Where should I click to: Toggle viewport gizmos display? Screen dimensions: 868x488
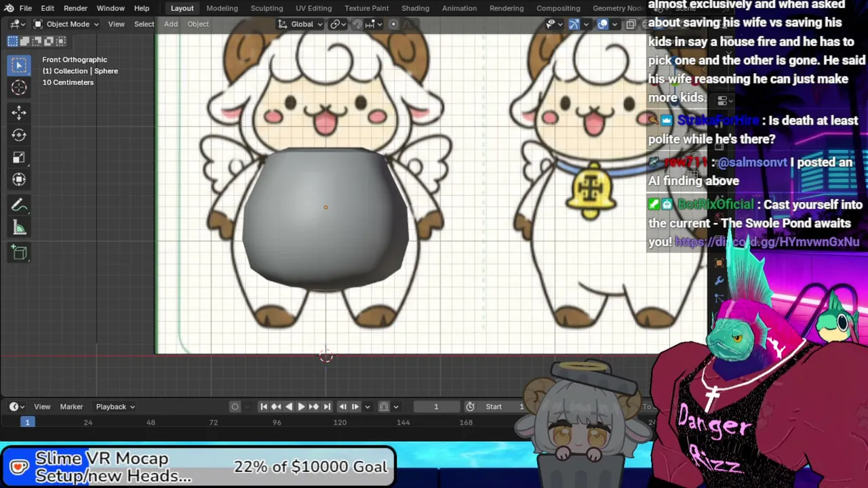(574, 24)
